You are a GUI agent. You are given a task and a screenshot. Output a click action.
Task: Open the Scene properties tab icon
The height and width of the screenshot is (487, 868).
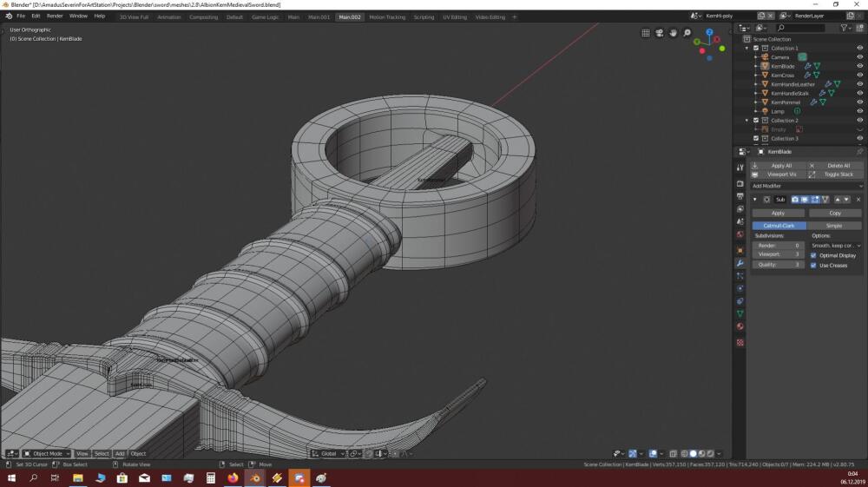[x=740, y=222]
